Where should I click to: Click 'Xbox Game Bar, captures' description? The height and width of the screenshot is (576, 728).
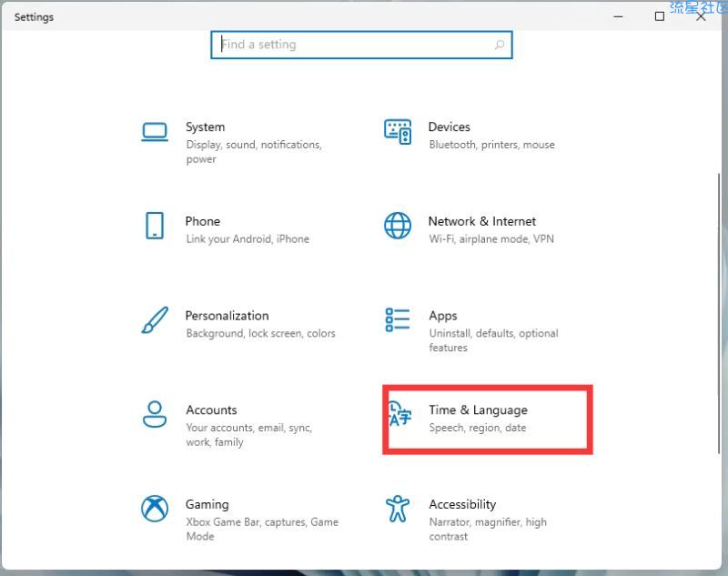[262, 529]
